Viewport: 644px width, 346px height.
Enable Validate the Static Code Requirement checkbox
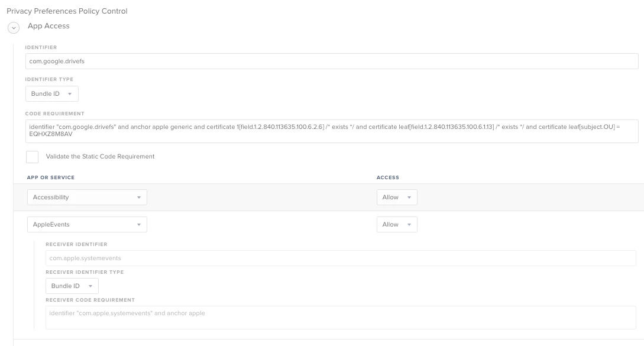pos(32,157)
